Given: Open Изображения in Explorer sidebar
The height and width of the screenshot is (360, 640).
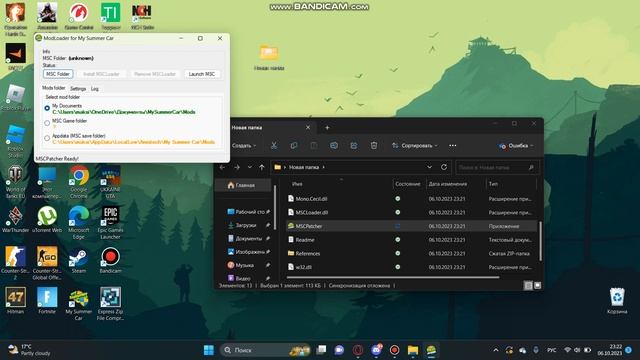Looking at the screenshot, I should 249,252.
